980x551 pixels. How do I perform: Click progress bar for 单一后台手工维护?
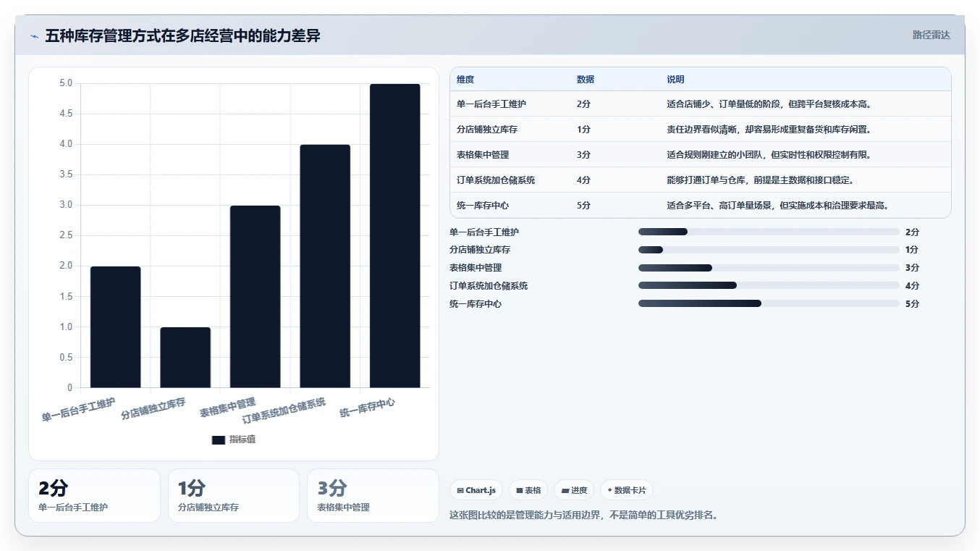(x=769, y=232)
